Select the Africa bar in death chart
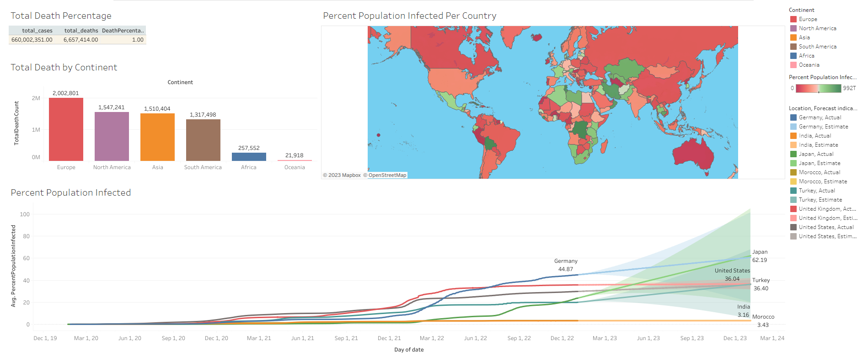This screenshot has height=357, width=868. click(x=249, y=157)
